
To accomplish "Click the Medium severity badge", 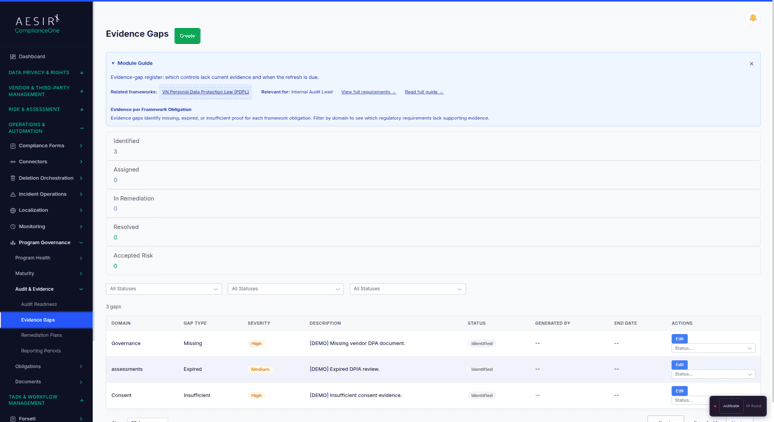I will tap(260, 369).
